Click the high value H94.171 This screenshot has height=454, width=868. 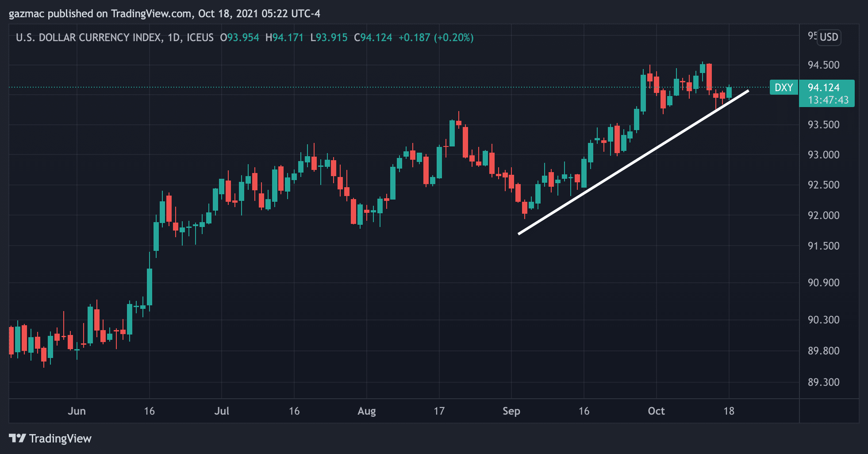tap(284, 38)
